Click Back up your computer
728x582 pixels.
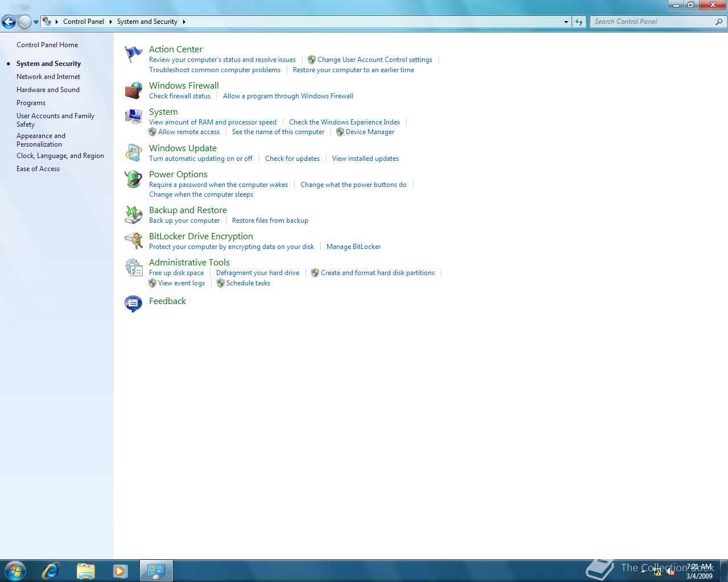pyautogui.click(x=184, y=221)
